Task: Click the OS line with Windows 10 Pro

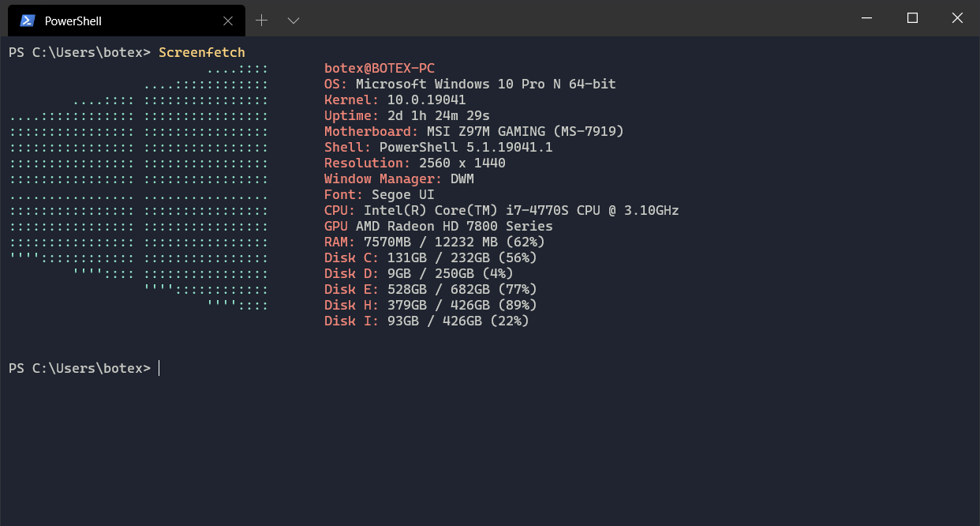Action: (470, 85)
